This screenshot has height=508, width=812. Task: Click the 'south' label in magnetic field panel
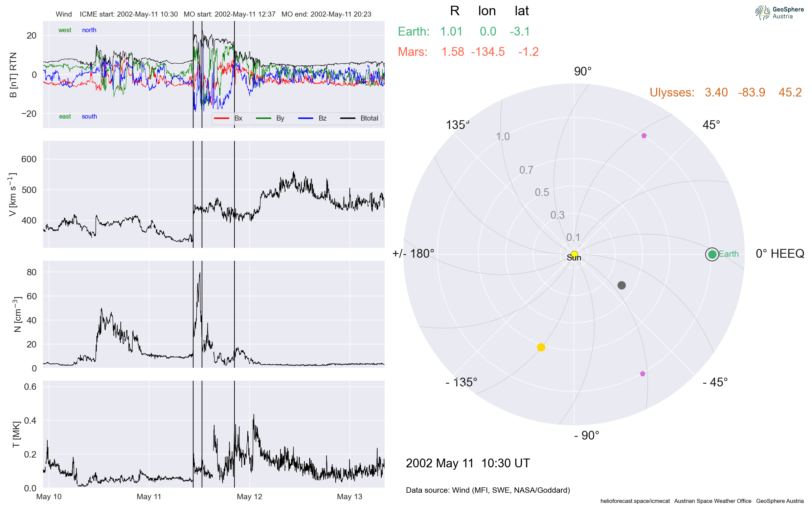pos(89,117)
